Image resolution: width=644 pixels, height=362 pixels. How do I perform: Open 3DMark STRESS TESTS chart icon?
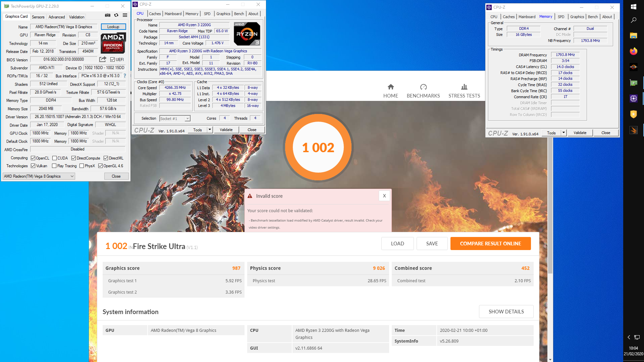(464, 87)
